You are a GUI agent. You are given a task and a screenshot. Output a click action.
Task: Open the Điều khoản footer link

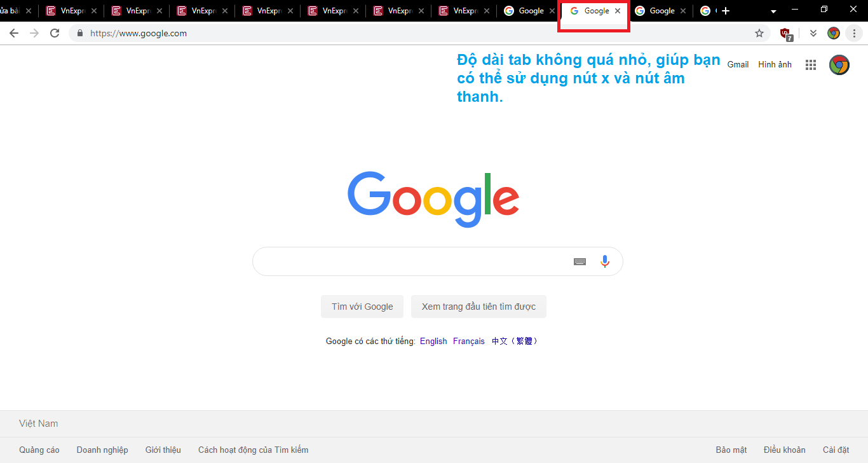(785, 450)
